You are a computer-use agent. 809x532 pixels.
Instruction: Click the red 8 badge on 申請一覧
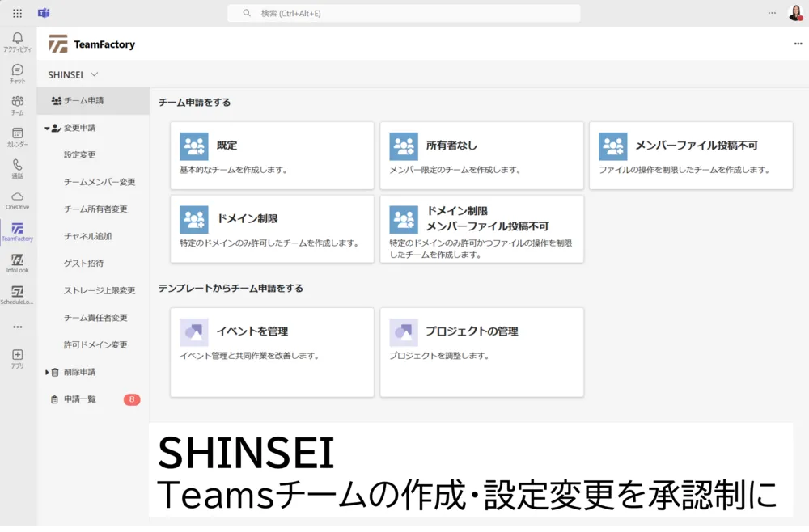[x=132, y=399]
